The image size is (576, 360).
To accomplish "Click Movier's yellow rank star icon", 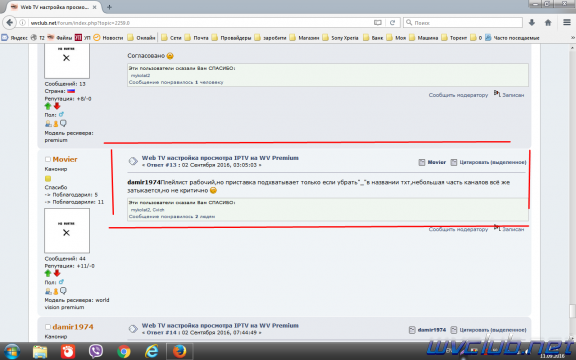I will (x=48, y=179).
